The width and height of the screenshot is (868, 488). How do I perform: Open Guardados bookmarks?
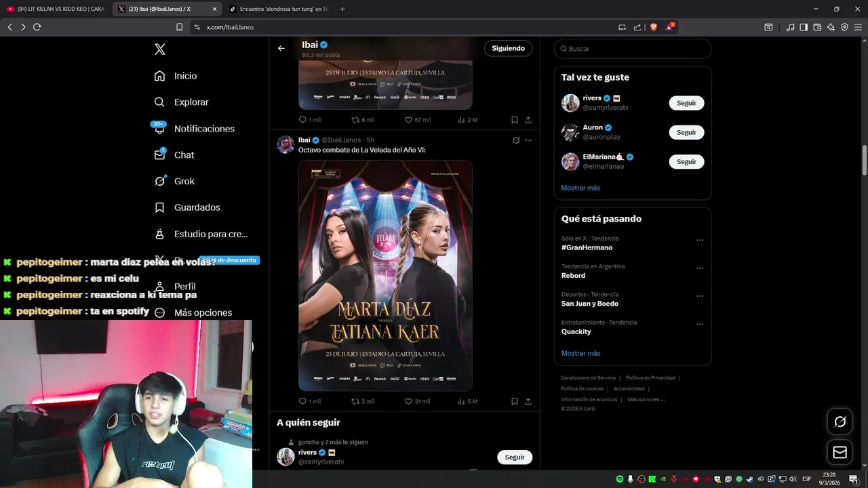[x=187, y=207]
